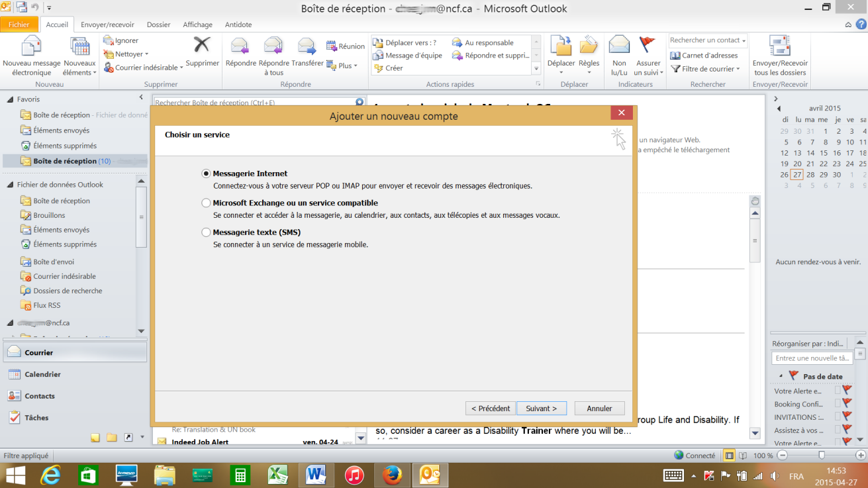
Task: Select date 27 in avril 2015 calendar
Action: point(797,175)
